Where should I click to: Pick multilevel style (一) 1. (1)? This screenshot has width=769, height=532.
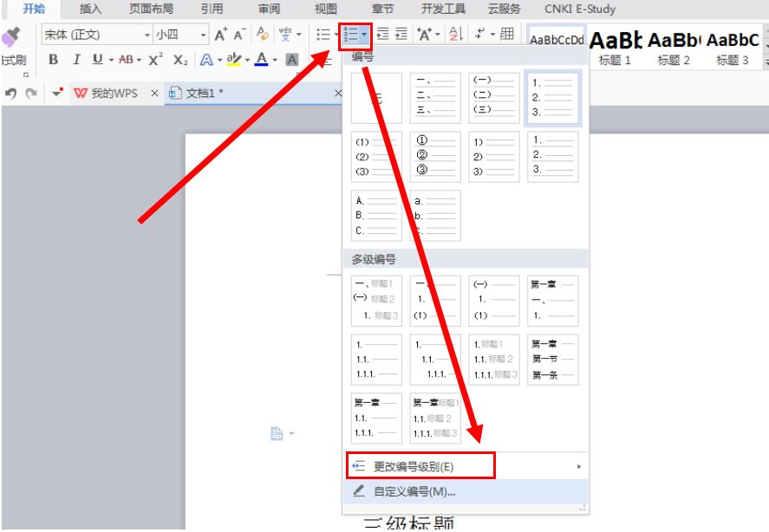494,301
